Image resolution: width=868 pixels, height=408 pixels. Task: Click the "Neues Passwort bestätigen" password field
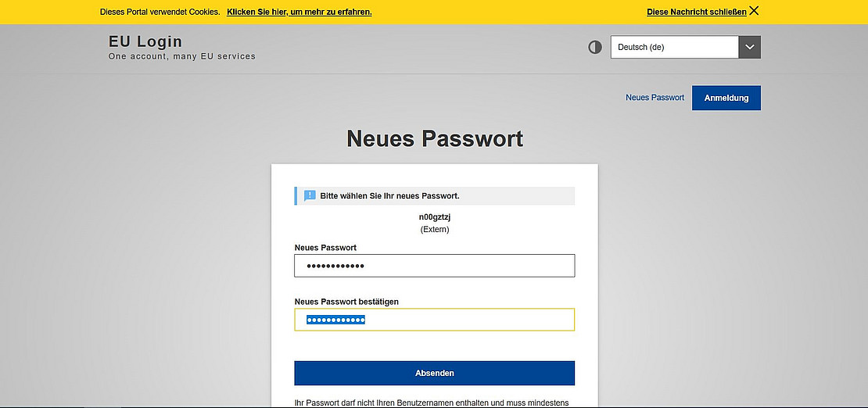[x=434, y=320]
